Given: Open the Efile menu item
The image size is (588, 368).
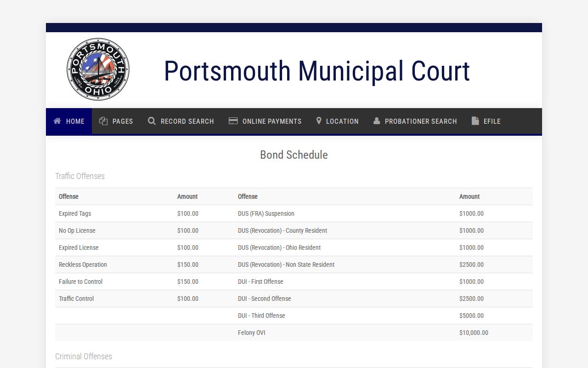Looking at the screenshot, I should click(x=486, y=121).
